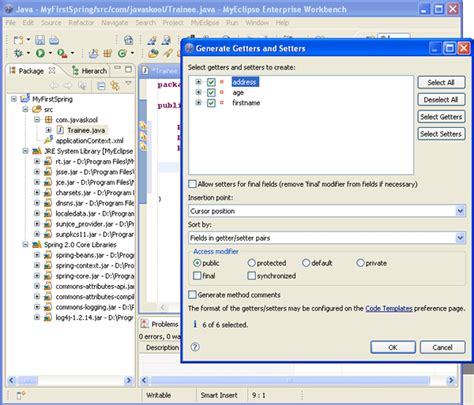This screenshot has width=474, height=405.
Task: Open the Refactor menu
Action: pos(81,23)
